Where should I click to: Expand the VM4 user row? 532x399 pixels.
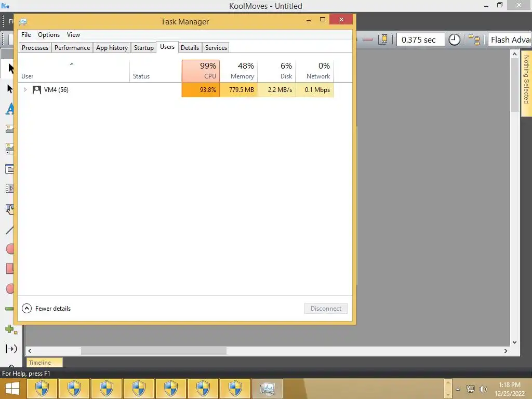(25, 89)
